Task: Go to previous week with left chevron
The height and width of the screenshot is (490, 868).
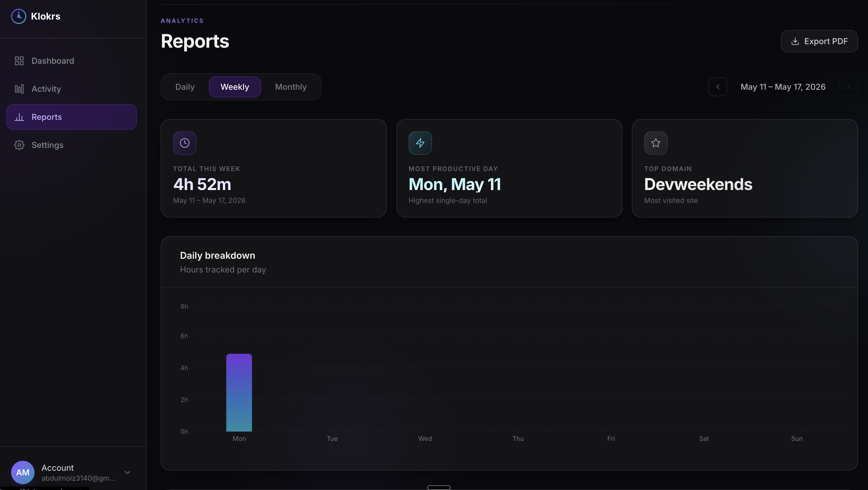Action: pos(717,87)
